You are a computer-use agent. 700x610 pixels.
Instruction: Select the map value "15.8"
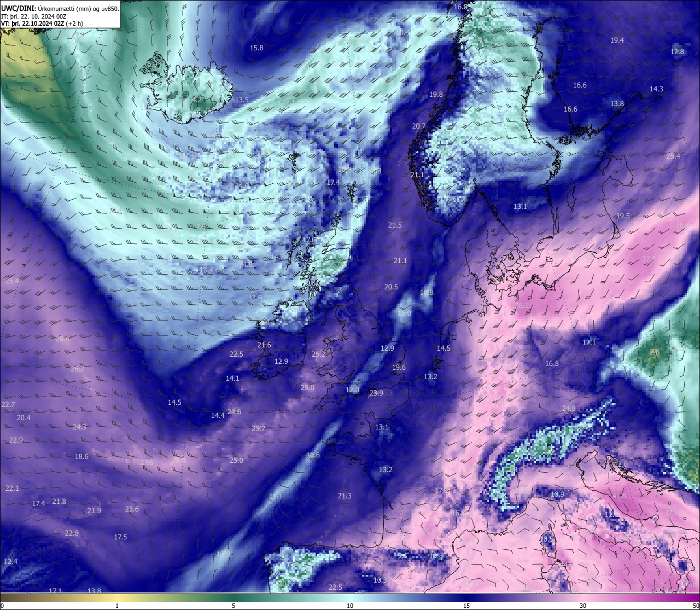click(x=256, y=48)
